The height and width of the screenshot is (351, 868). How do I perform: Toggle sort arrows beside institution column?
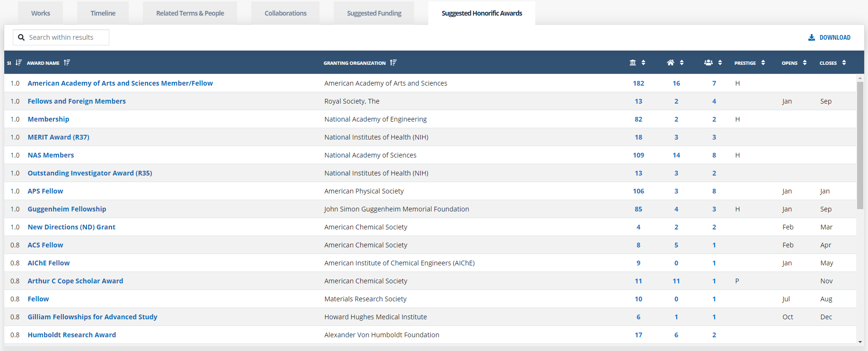tap(643, 62)
